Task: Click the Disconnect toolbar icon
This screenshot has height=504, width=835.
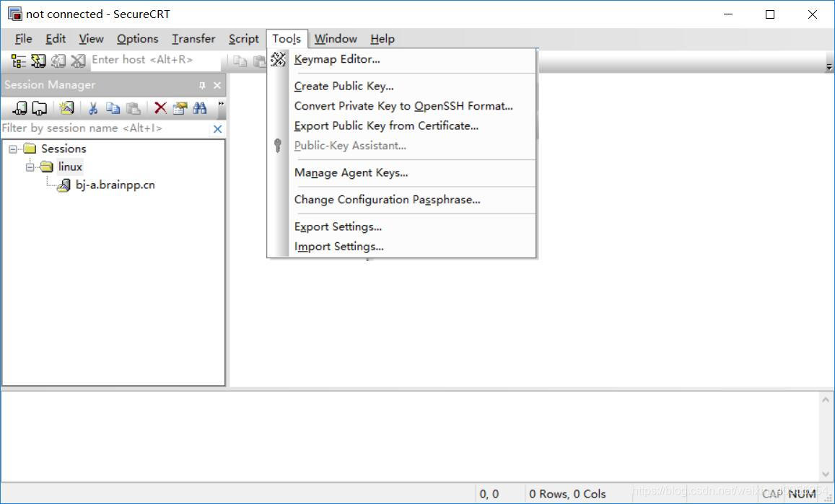Action: tap(78, 61)
